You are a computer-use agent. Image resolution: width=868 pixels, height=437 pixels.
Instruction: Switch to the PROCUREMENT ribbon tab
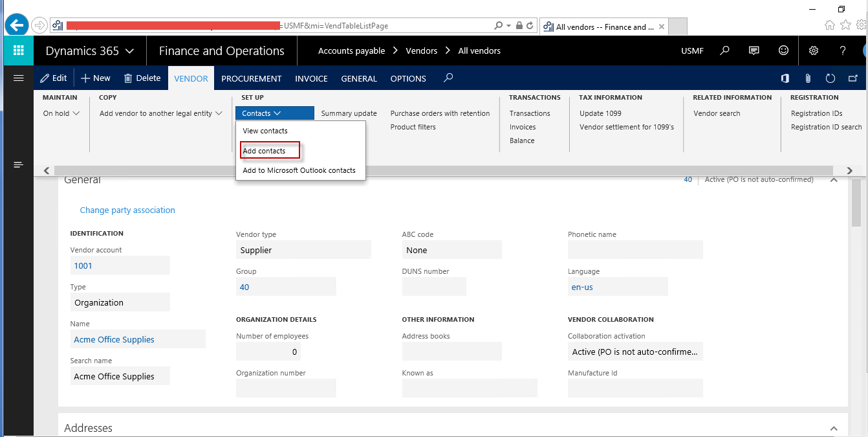tap(252, 78)
